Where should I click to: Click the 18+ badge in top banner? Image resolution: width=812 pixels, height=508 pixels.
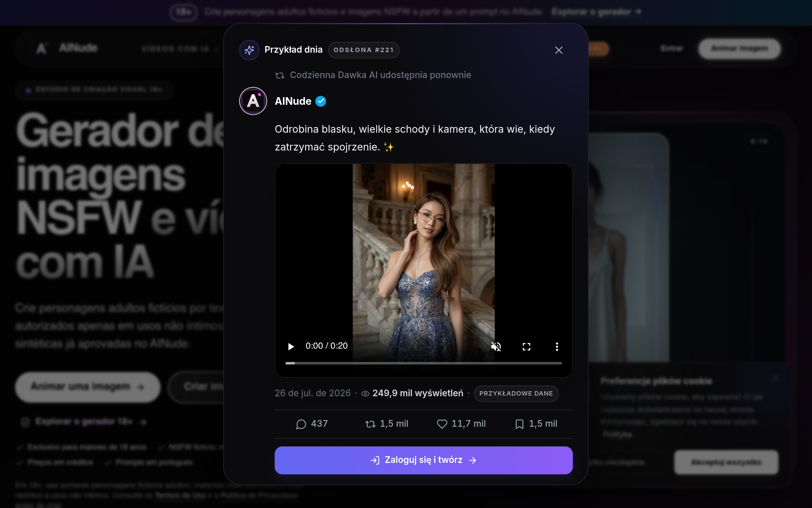click(x=184, y=12)
